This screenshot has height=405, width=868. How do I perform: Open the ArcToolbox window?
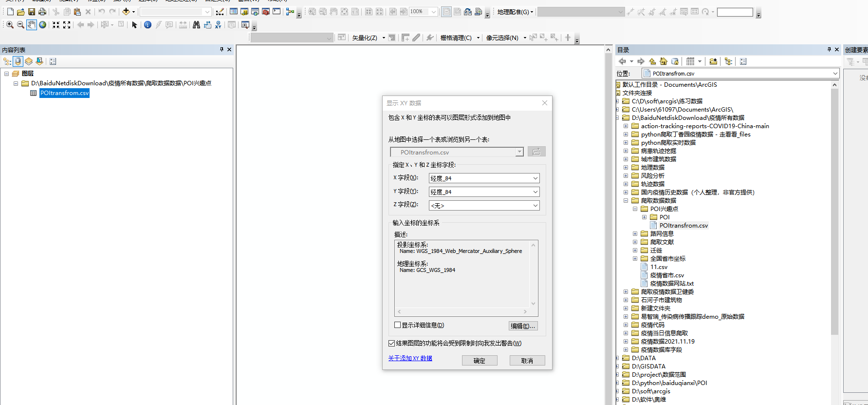coord(266,12)
